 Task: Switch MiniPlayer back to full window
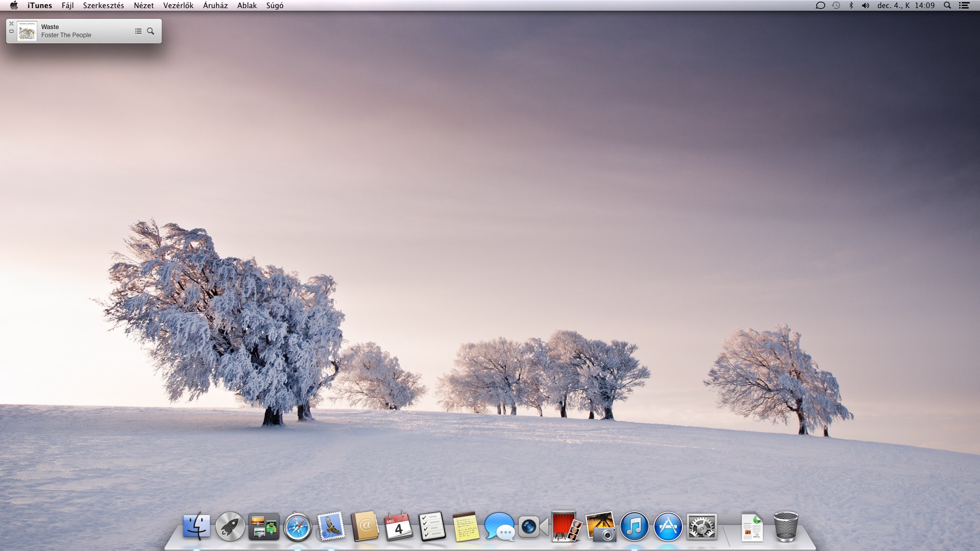pos(11,32)
